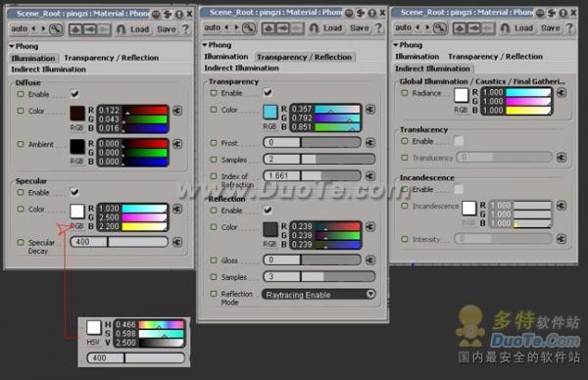Click Load in the Illumination window toolbar
Image resolution: width=588 pixels, height=380 pixels.
click(x=140, y=29)
